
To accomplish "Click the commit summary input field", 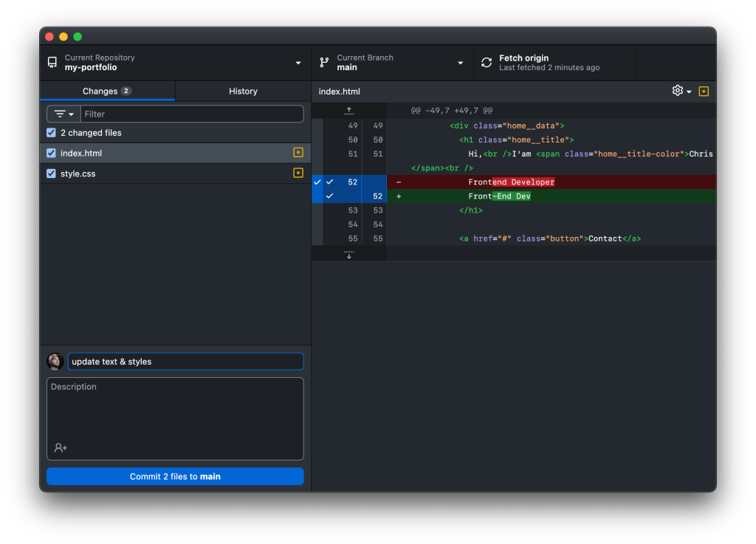I will pos(185,361).
